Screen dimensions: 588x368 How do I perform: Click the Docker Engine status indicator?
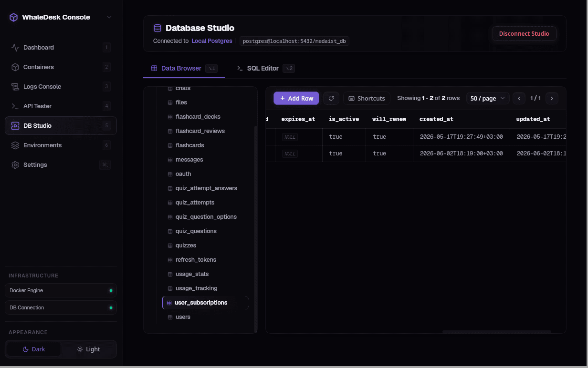(x=111, y=290)
